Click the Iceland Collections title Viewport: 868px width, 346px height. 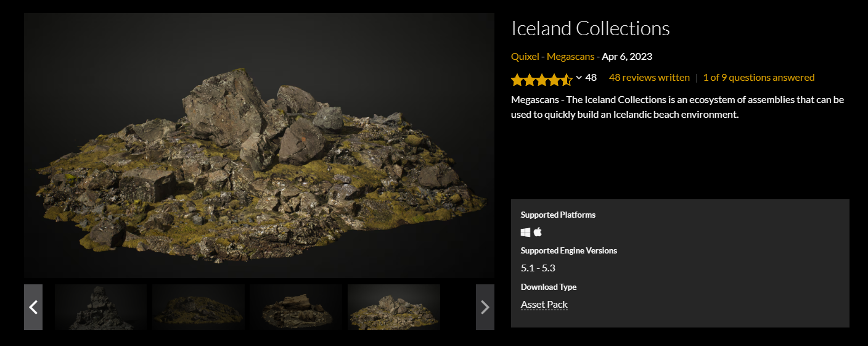(591, 28)
